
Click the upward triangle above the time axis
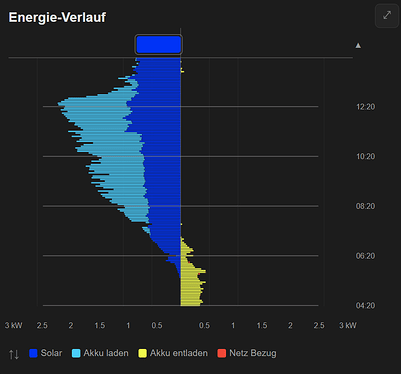click(358, 45)
